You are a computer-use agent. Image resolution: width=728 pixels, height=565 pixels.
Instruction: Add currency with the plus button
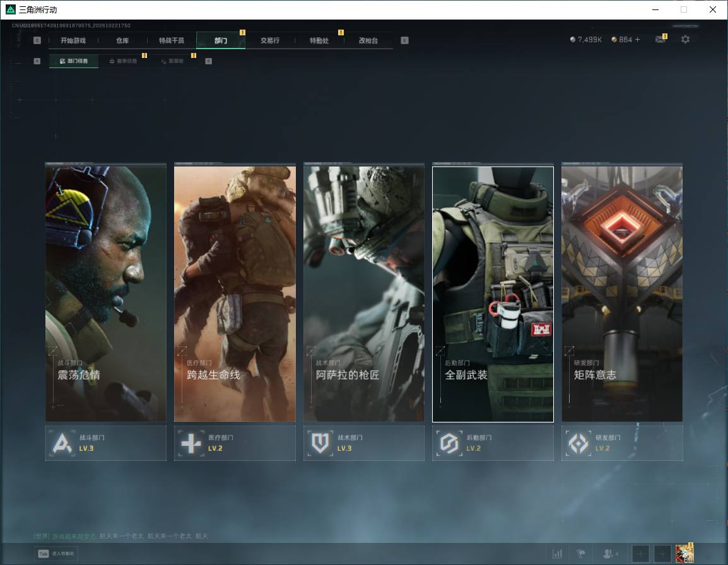tap(637, 40)
